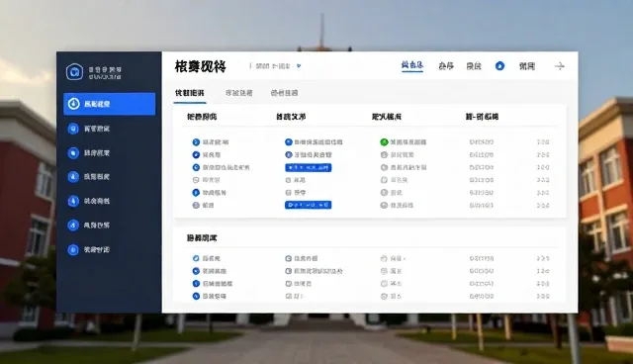
Task: Select the highlighted blue sidebar menu item
Action: click(110, 104)
